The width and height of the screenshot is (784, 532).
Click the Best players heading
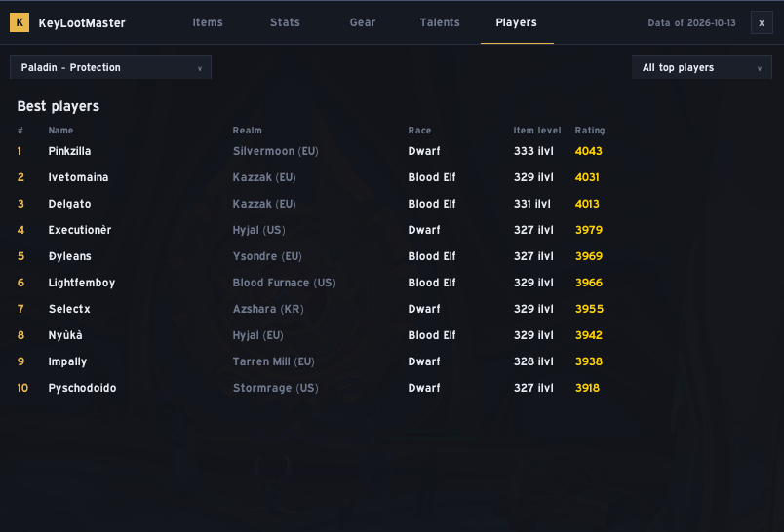[58, 106]
